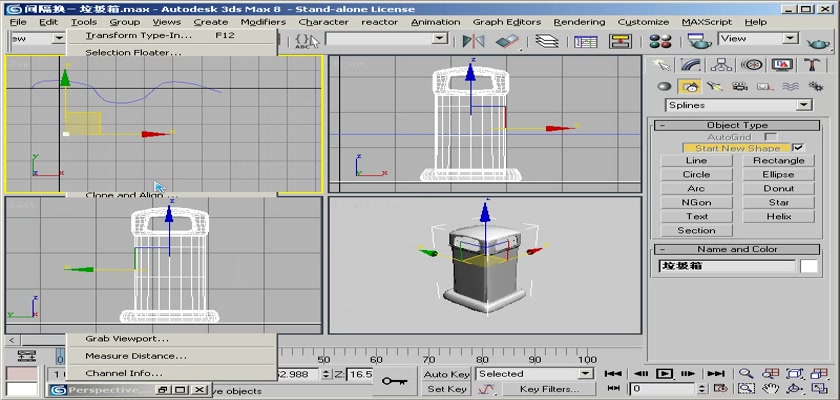This screenshot has height=400, width=840.
Task: Click the Align tool icon
Action: tap(508, 40)
